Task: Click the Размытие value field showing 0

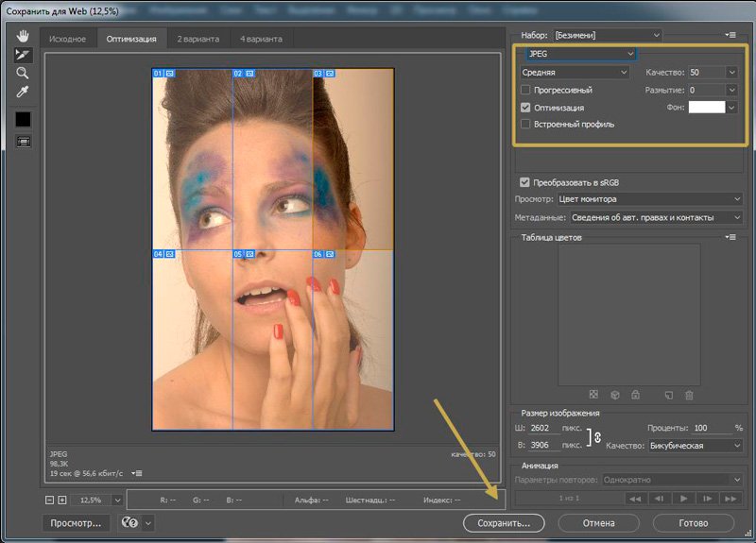Action: click(706, 90)
